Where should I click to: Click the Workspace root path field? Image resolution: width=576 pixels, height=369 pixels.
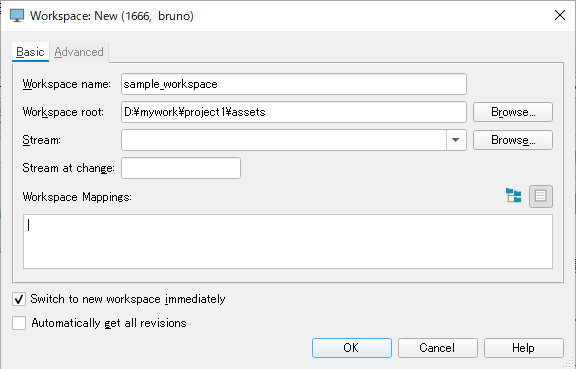click(x=294, y=112)
